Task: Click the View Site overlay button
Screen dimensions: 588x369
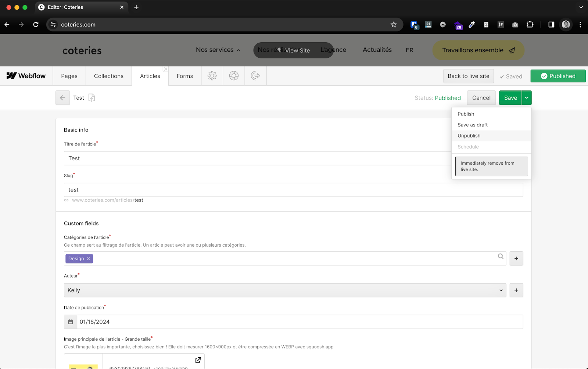Action: tap(293, 50)
